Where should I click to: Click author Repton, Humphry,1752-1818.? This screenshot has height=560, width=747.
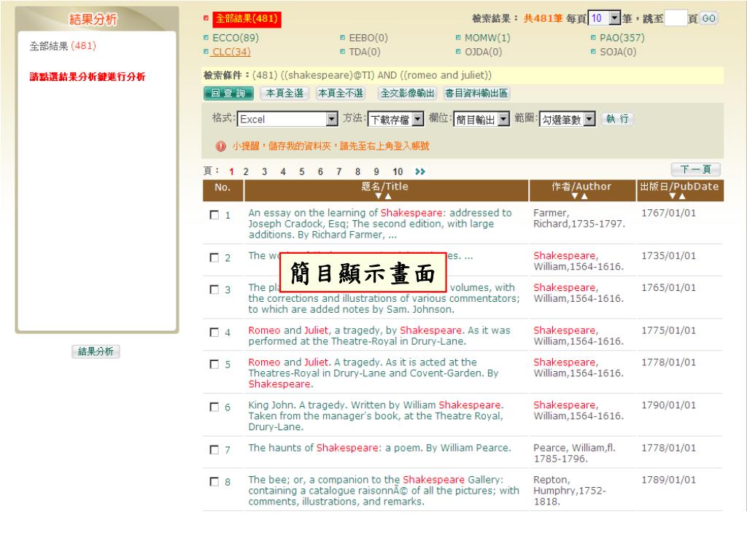[x=569, y=491]
